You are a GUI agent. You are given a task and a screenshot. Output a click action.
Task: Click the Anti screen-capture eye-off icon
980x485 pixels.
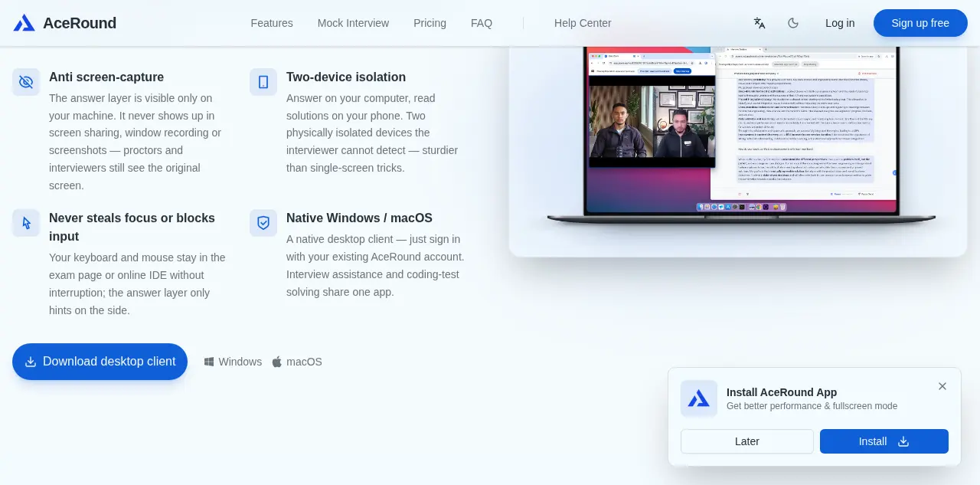pos(26,82)
